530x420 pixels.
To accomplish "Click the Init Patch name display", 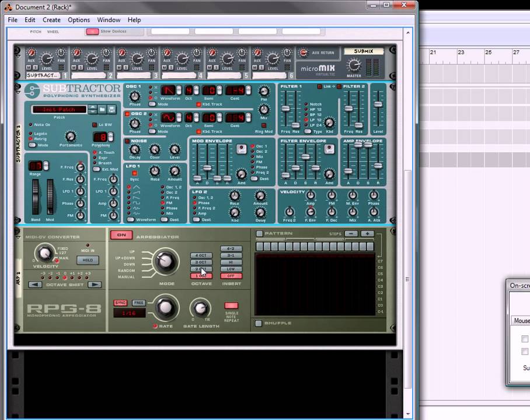I will point(59,110).
